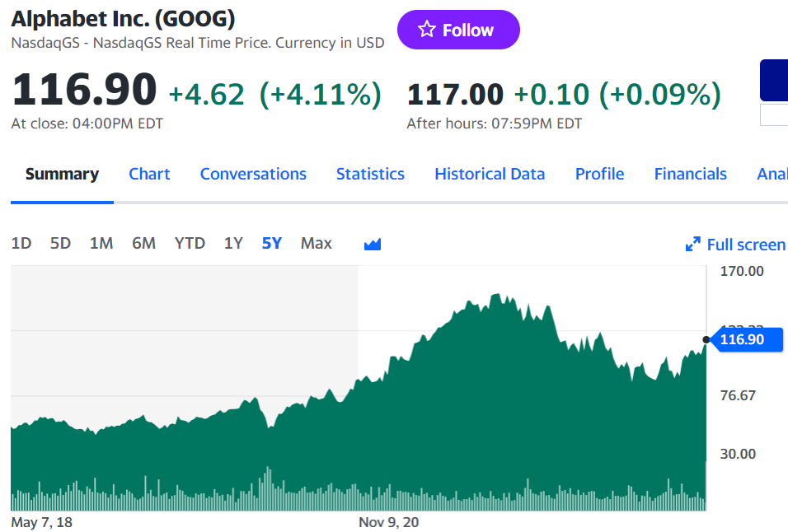Switch chart type using the area chart icon
This screenshot has width=788, height=532.
pos(373,244)
